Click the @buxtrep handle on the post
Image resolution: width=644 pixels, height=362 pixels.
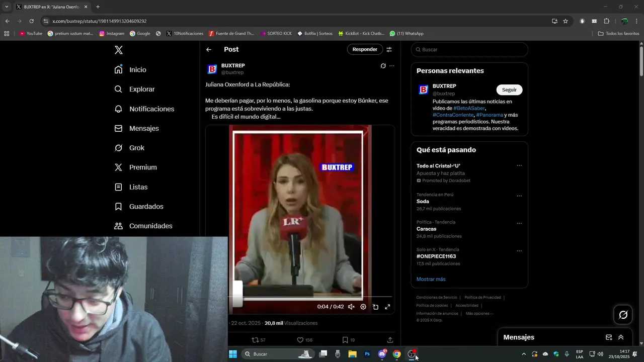point(232,72)
